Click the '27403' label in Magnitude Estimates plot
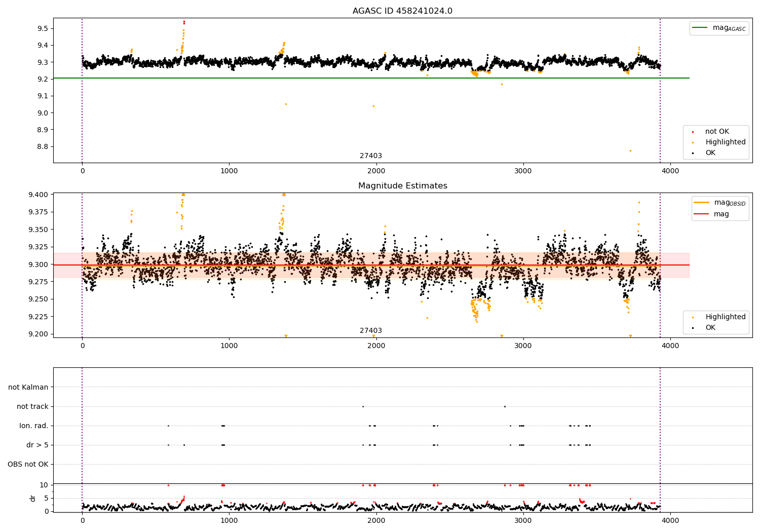 (371, 331)
